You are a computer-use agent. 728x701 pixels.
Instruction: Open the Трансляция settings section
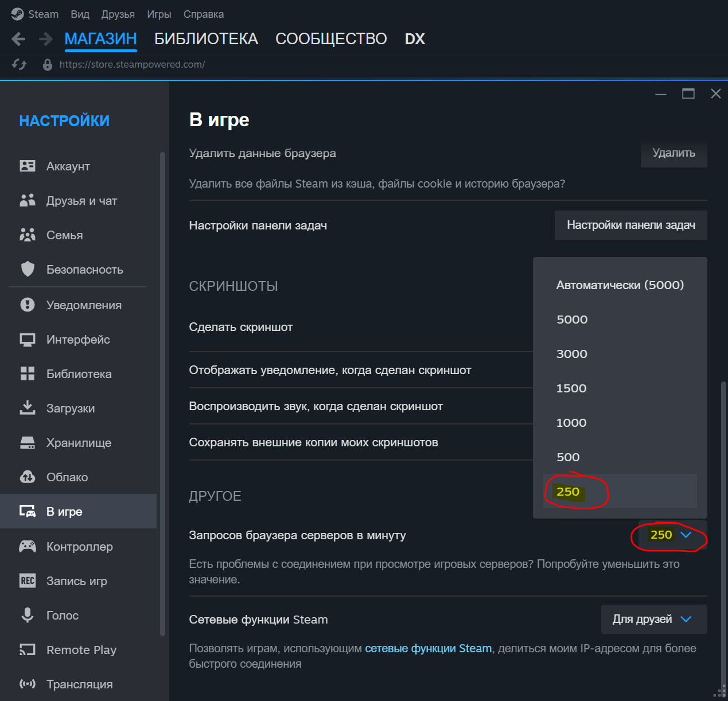tap(79, 684)
